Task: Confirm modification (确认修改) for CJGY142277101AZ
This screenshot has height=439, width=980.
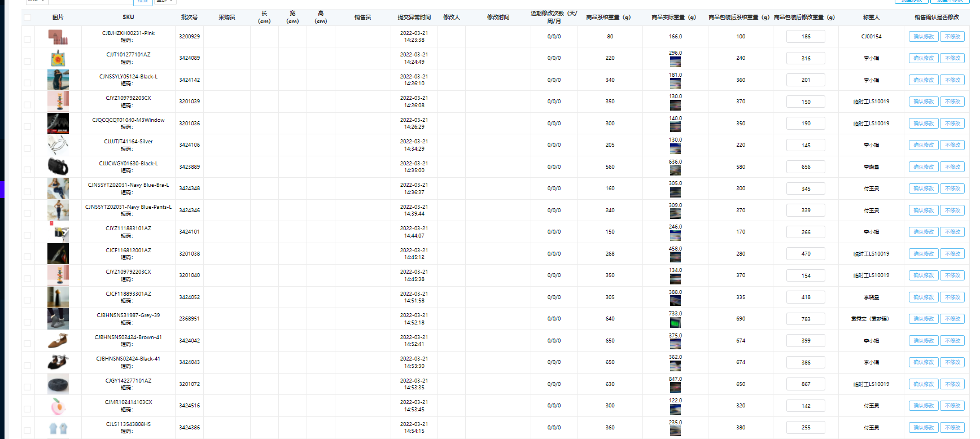Action: (x=924, y=384)
